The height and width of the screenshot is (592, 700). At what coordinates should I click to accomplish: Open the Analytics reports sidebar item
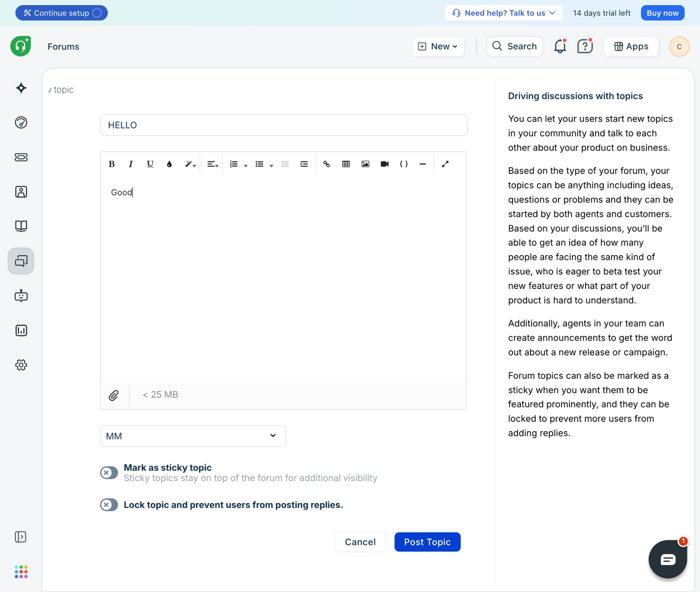(x=21, y=330)
